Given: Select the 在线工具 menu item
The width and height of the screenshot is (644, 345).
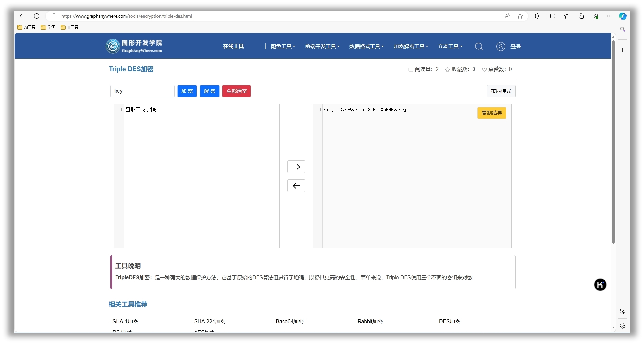Looking at the screenshot, I should [x=233, y=46].
